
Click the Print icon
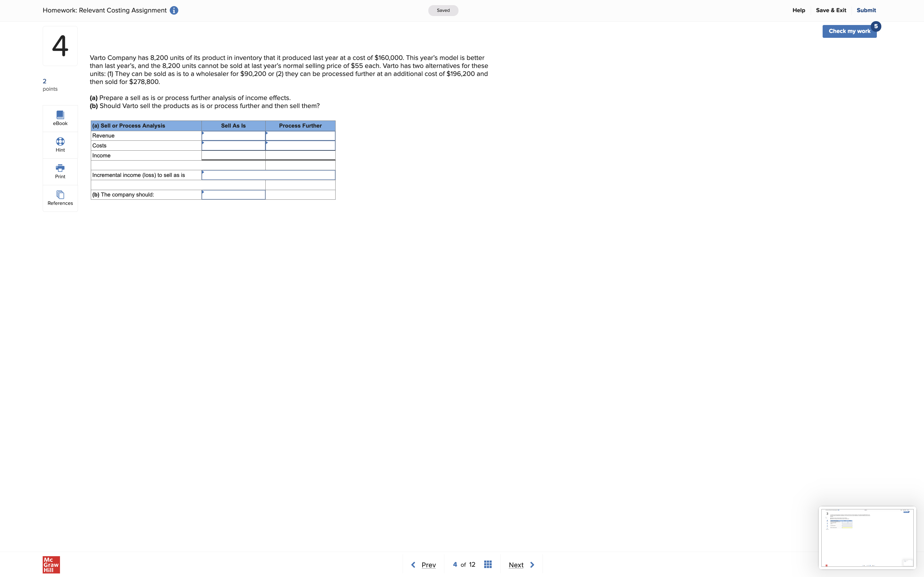(60, 168)
